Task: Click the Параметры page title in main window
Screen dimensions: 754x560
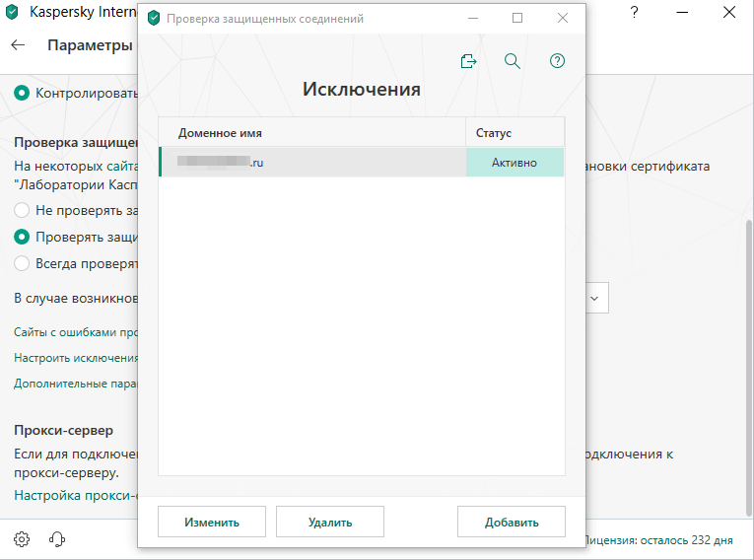Action: 90,45
